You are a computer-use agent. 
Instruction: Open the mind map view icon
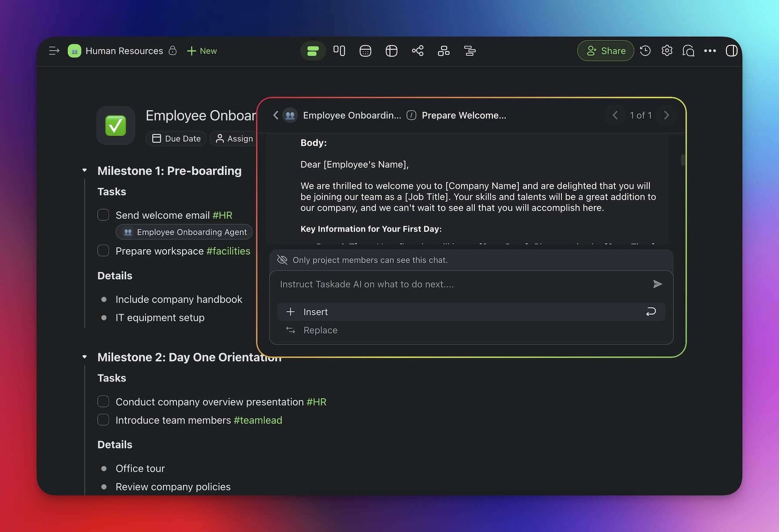(417, 51)
